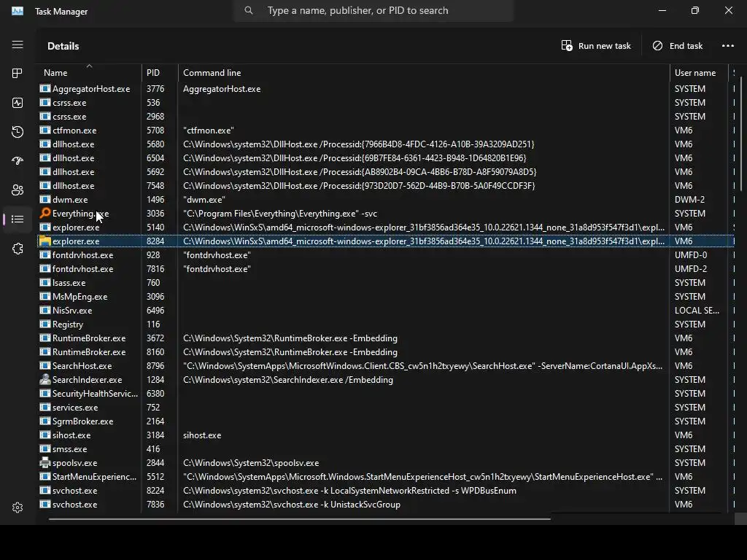Viewport: 747px width, 560px height.
Task: Select the Details page icon
Action: point(18,219)
